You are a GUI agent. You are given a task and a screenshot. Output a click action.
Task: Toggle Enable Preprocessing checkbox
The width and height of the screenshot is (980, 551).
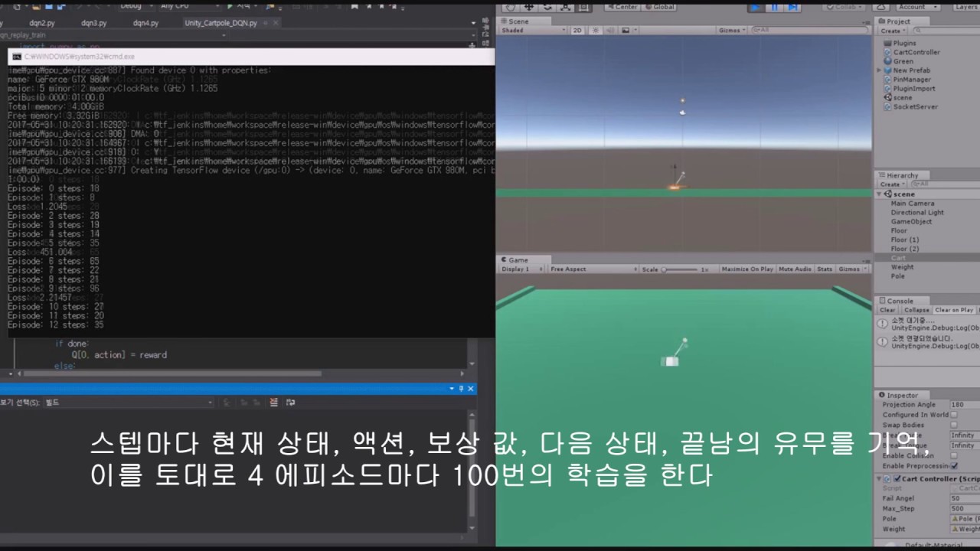pyautogui.click(x=954, y=465)
